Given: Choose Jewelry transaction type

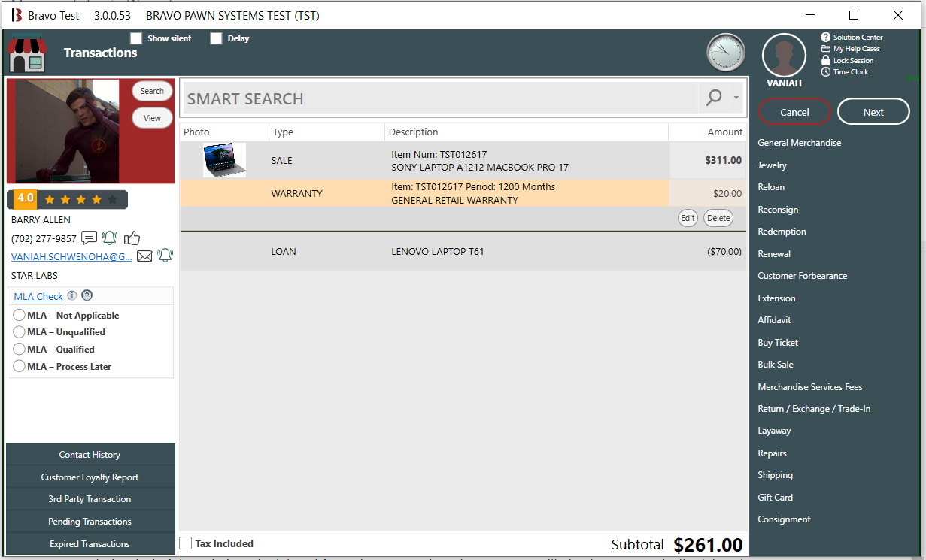Looking at the screenshot, I should [x=772, y=165].
